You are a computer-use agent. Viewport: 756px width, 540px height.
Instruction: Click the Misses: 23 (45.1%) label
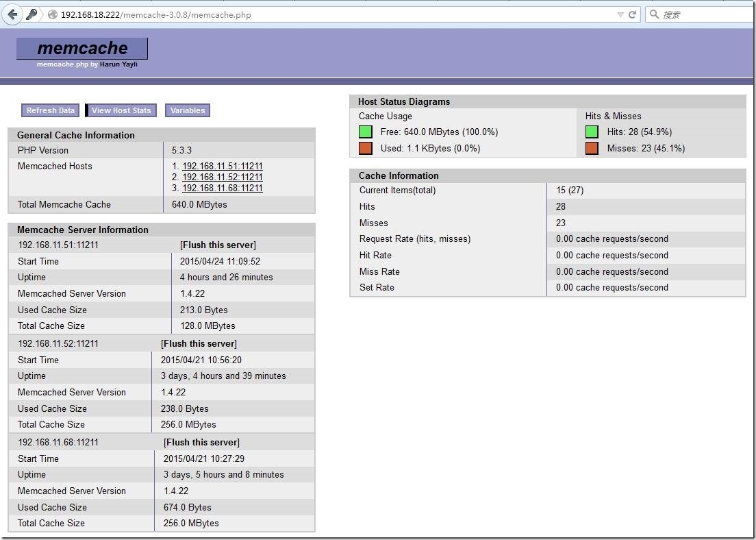tap(646, 148)
